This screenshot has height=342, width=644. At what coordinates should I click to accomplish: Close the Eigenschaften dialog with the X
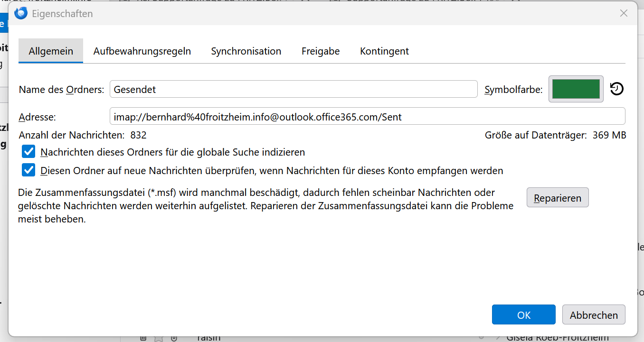coord(624,13)
